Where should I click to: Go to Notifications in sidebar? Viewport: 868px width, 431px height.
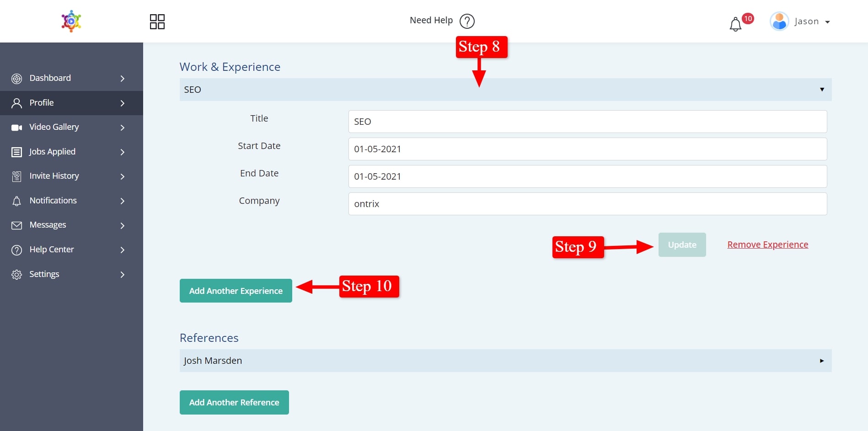[53, 201]
